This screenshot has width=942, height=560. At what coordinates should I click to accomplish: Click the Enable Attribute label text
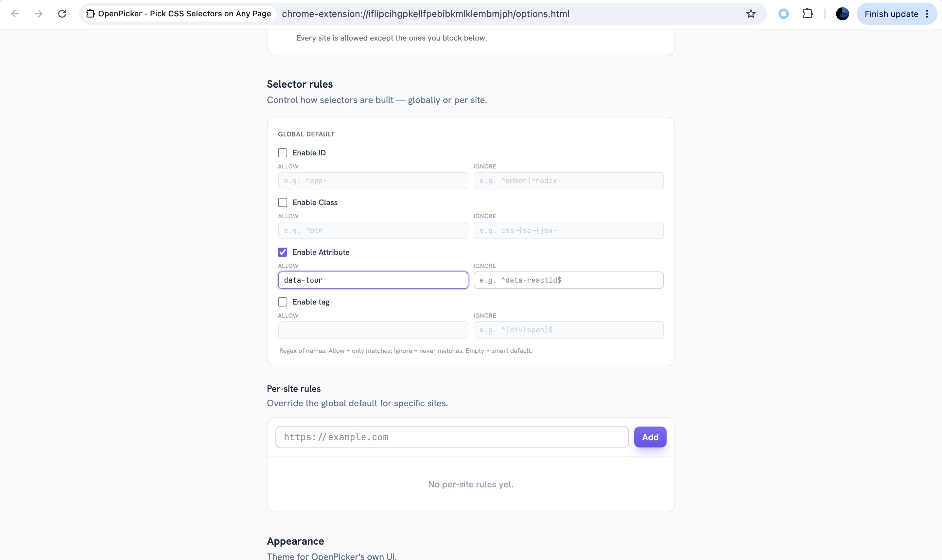pyautogui.click(x=321, y=252)
